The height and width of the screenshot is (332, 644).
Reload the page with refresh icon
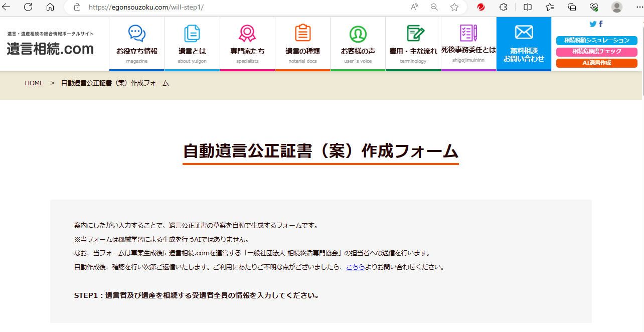pos(28,7)
